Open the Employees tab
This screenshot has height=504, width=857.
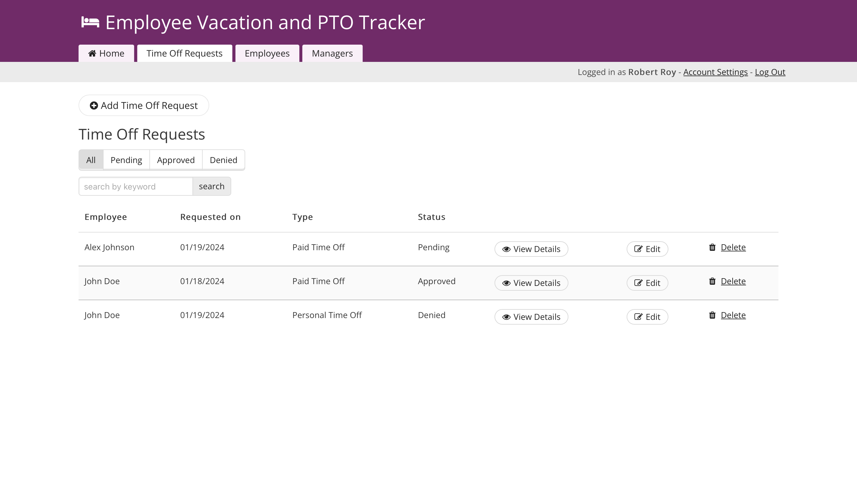[267, 53]
